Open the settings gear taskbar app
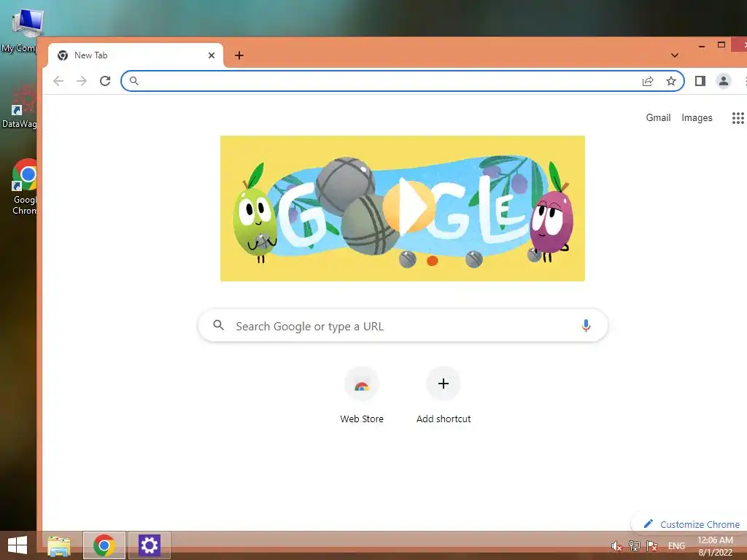Viewport: 747px width, 560px height. (149, 545)
